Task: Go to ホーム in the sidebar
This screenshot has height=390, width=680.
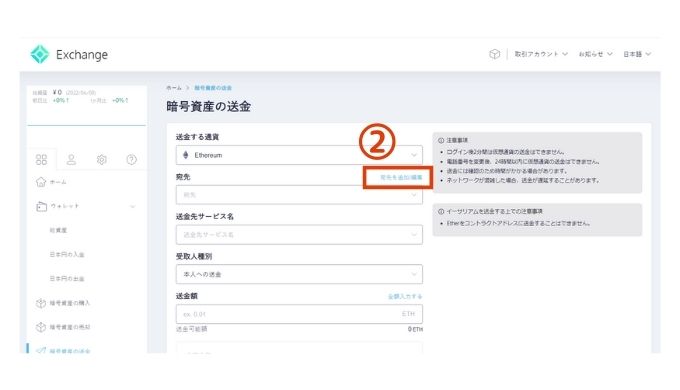Action: (58, 182)
